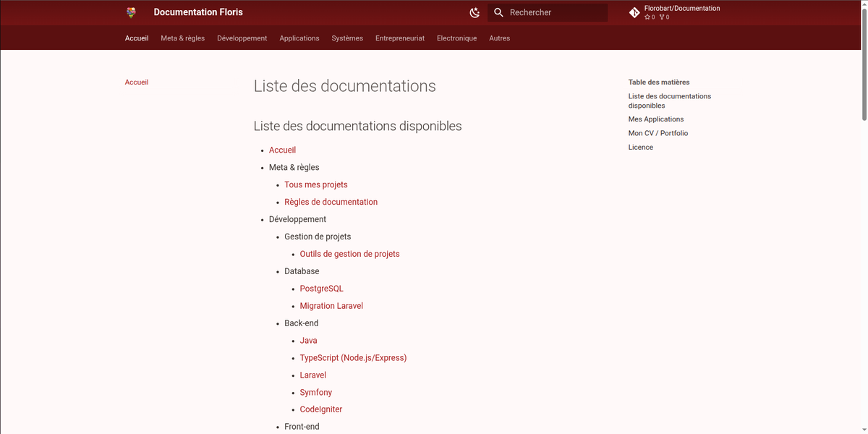Open the Florobart/Documentation repository icon

pyautogui.click(x=635, y=12)
